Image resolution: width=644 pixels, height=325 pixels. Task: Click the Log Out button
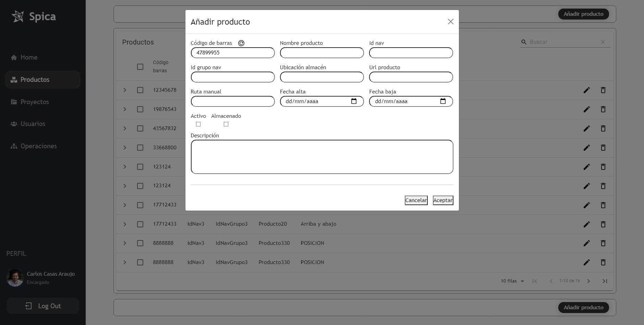coord(43,306)
